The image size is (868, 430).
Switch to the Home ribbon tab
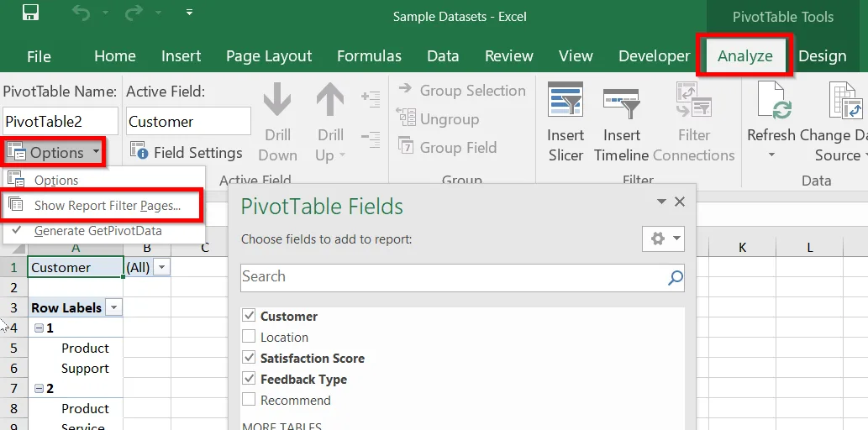114,56
